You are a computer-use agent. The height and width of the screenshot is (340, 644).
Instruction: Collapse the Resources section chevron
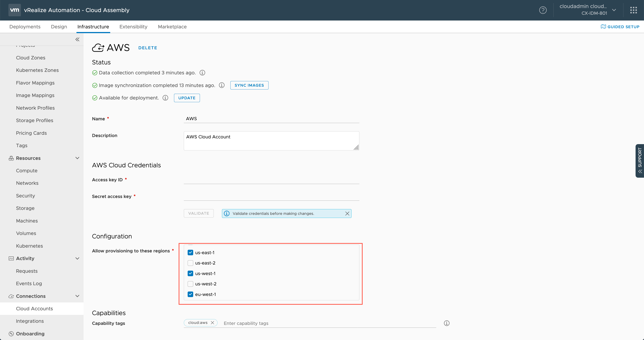point(77,158)
